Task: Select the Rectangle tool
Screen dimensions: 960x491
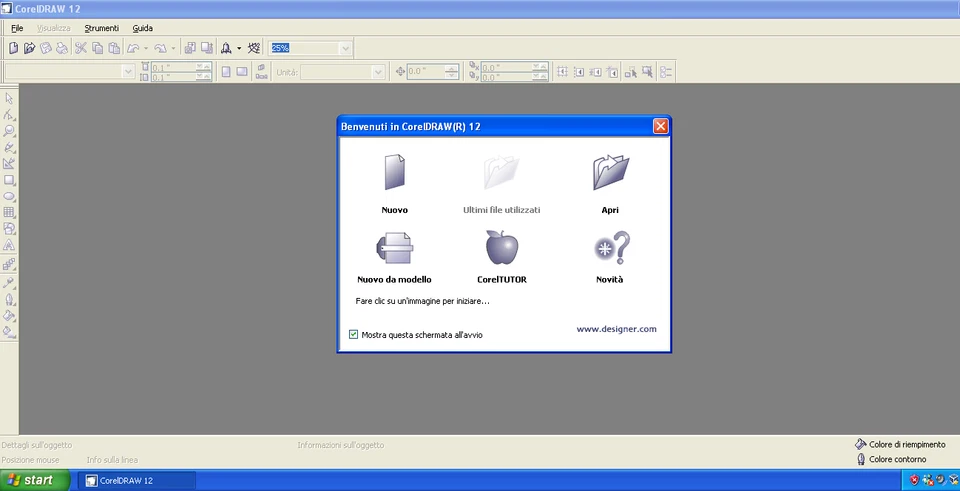Action: [9, 180]
